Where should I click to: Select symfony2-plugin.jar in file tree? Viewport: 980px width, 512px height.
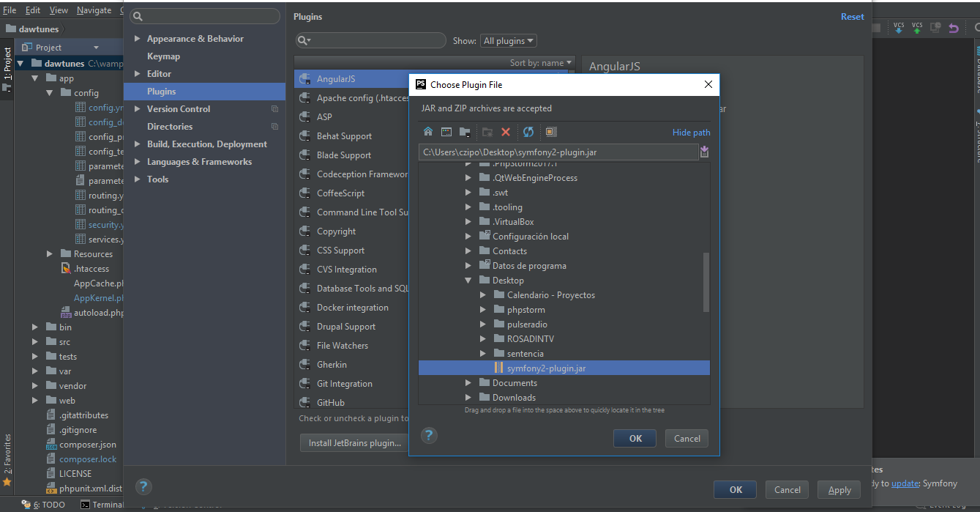564,368
